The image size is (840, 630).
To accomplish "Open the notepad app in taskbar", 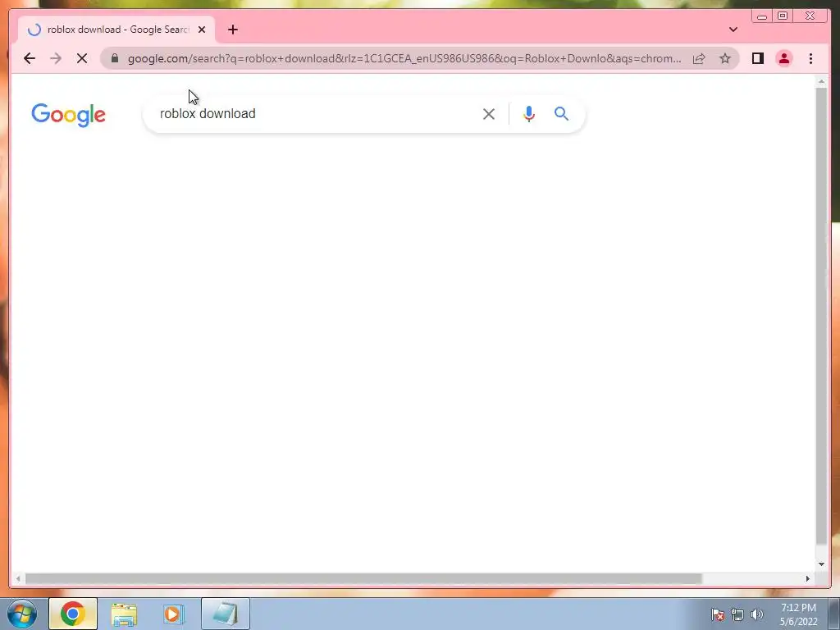I will (226, 614).
